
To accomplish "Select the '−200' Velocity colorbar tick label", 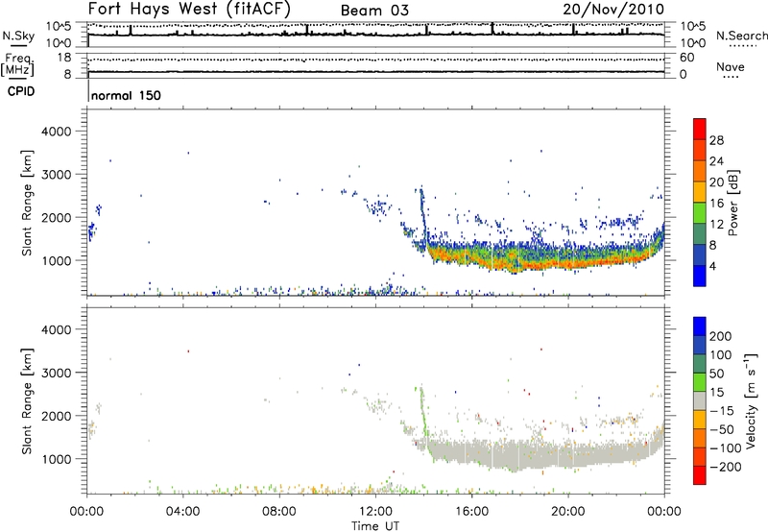I will click(726, 467).
